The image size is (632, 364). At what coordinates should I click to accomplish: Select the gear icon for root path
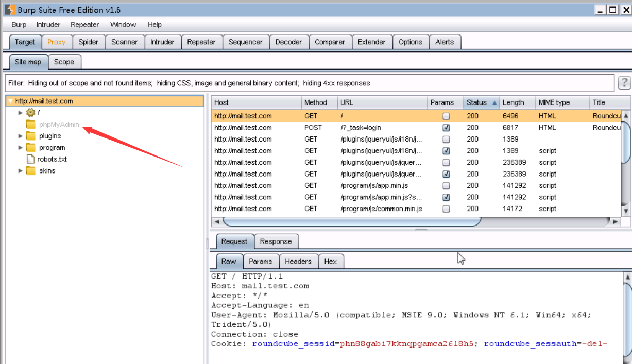point(31,113)
